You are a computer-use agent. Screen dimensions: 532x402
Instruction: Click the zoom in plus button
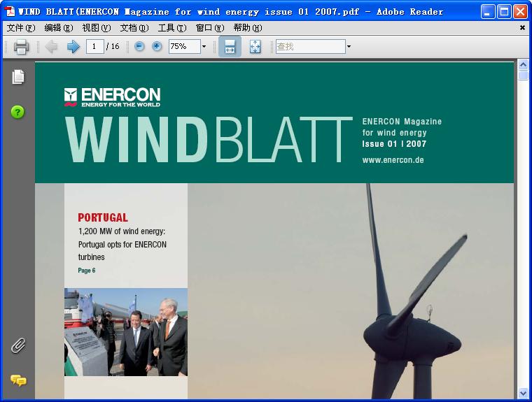coord(157,46)
